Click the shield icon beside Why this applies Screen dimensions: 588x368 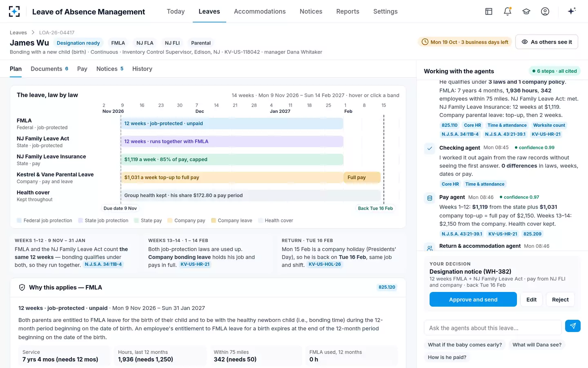[x=22, y=287]
